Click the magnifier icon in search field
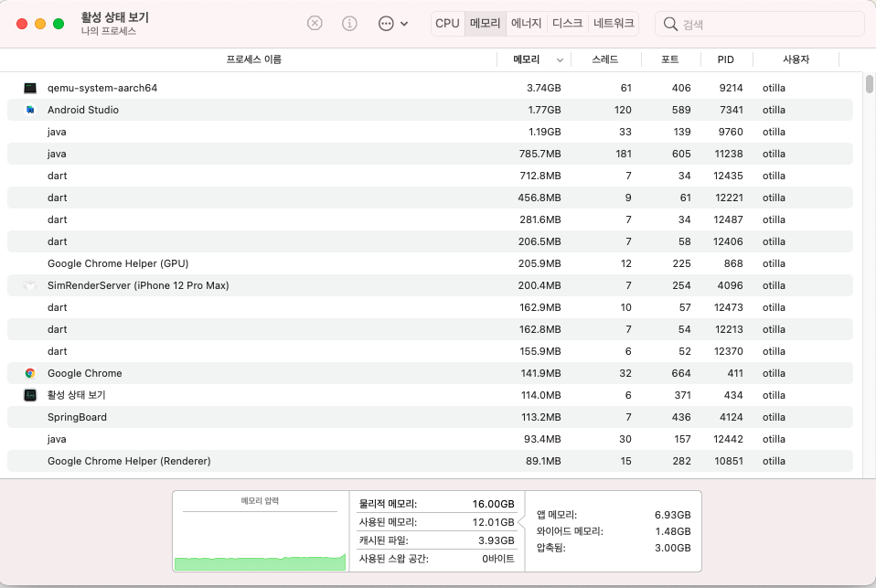 [x=670, y=24]
